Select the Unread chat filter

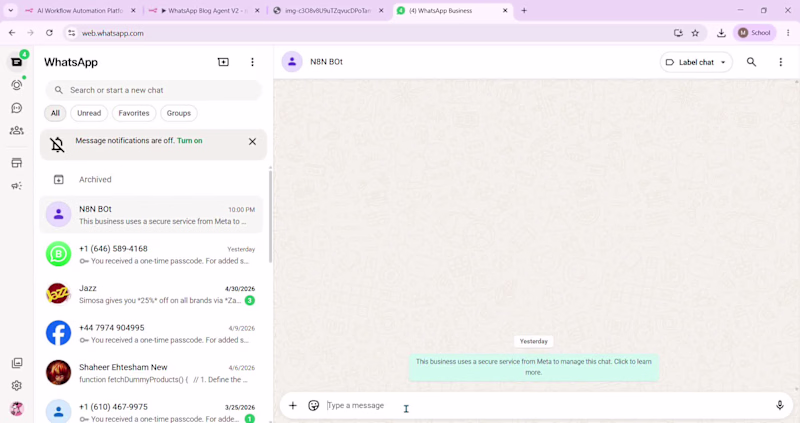click(89, 113)
